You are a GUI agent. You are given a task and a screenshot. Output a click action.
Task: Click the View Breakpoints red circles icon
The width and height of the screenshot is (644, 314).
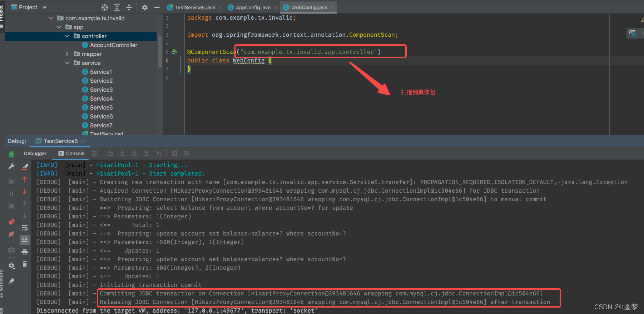tap(11, 222)
